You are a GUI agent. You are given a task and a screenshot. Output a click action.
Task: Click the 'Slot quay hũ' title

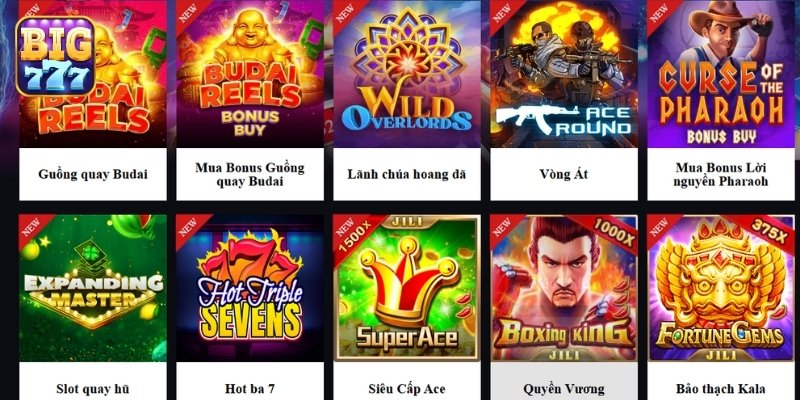(93, 389)
